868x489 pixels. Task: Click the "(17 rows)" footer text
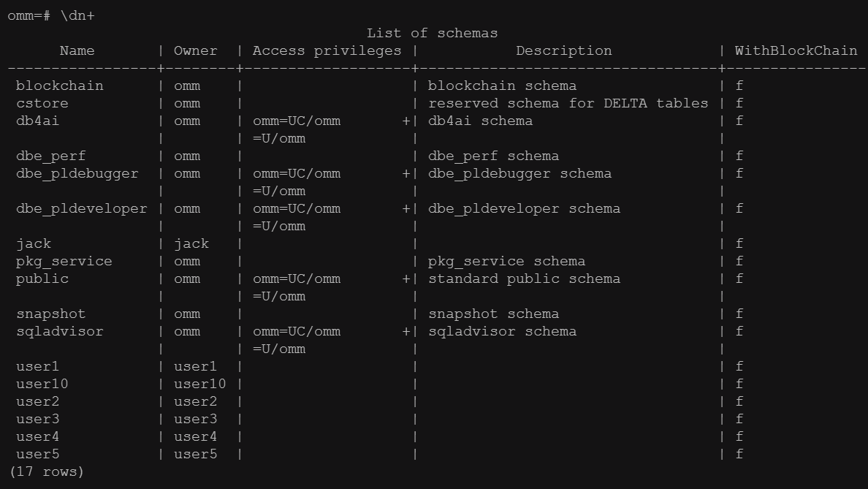[46, 471]
